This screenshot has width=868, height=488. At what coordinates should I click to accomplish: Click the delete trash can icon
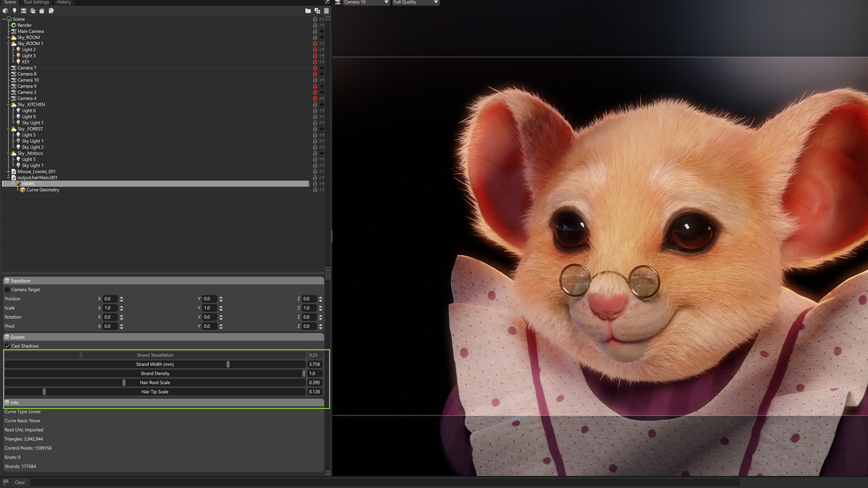coord(326,11)
